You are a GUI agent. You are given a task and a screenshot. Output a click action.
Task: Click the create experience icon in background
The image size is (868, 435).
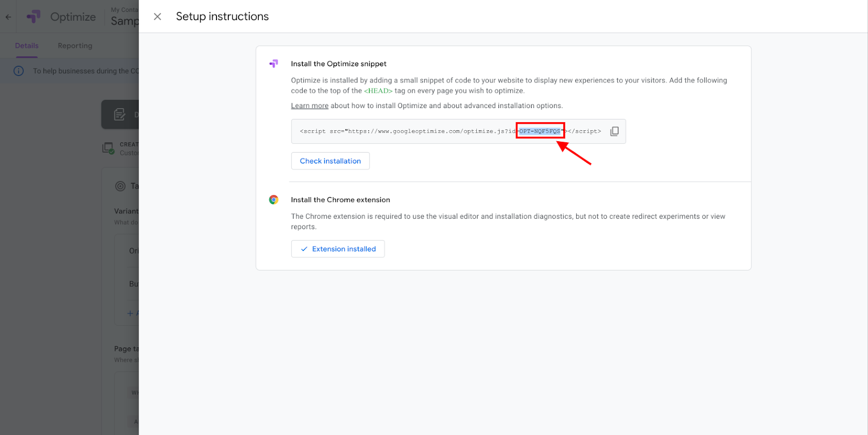point(108,148)
